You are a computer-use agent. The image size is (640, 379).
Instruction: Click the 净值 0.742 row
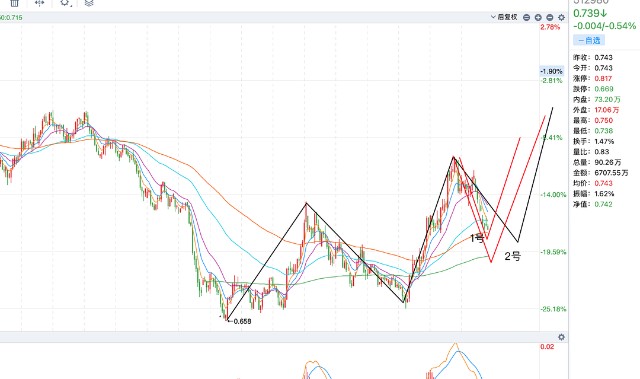tap(593, 204)
